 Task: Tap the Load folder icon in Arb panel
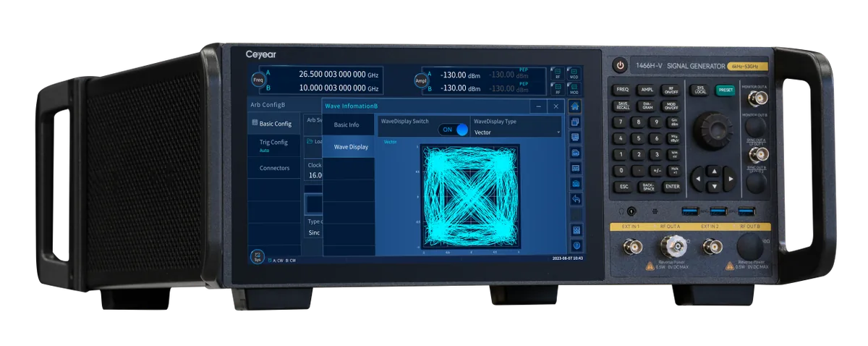click(310, 141)
